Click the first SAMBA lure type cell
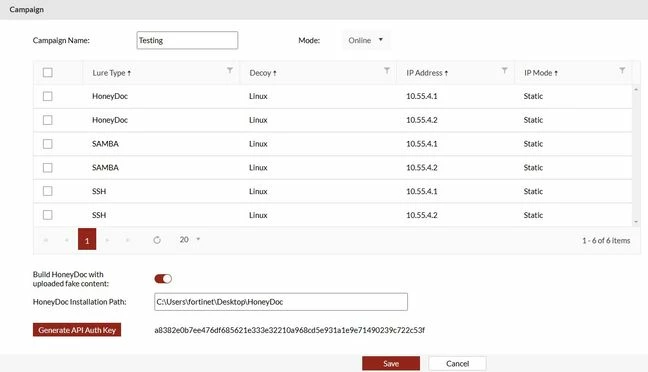 click(x=105, y=143)
